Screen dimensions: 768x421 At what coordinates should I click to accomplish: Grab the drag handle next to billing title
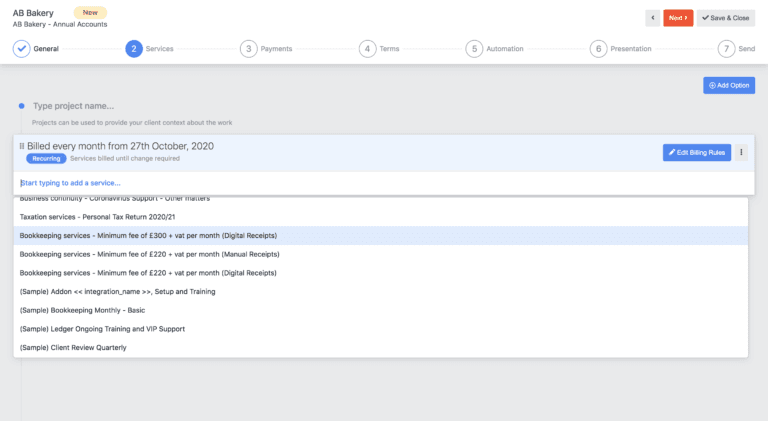[x=22, y=146]
